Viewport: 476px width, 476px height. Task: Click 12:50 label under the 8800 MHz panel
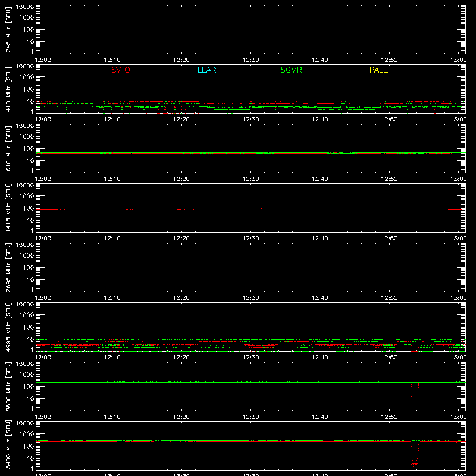pyautogui.click(x=389, y=417)
